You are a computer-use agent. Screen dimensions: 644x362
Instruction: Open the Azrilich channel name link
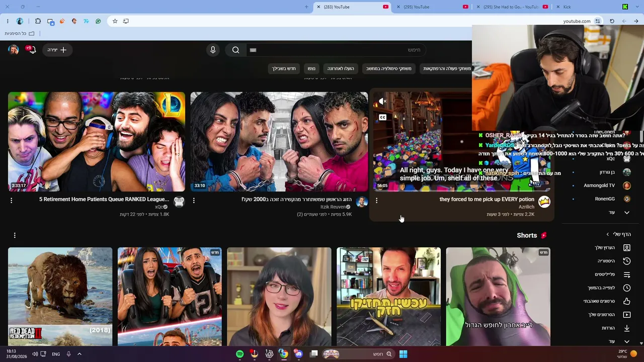point(526,207)
